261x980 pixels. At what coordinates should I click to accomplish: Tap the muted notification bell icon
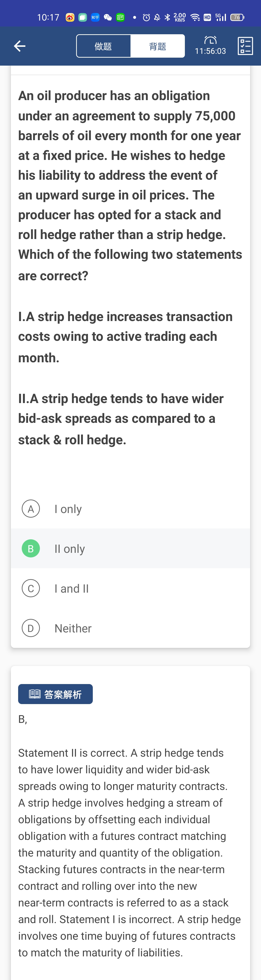click(x=157, y=18)
